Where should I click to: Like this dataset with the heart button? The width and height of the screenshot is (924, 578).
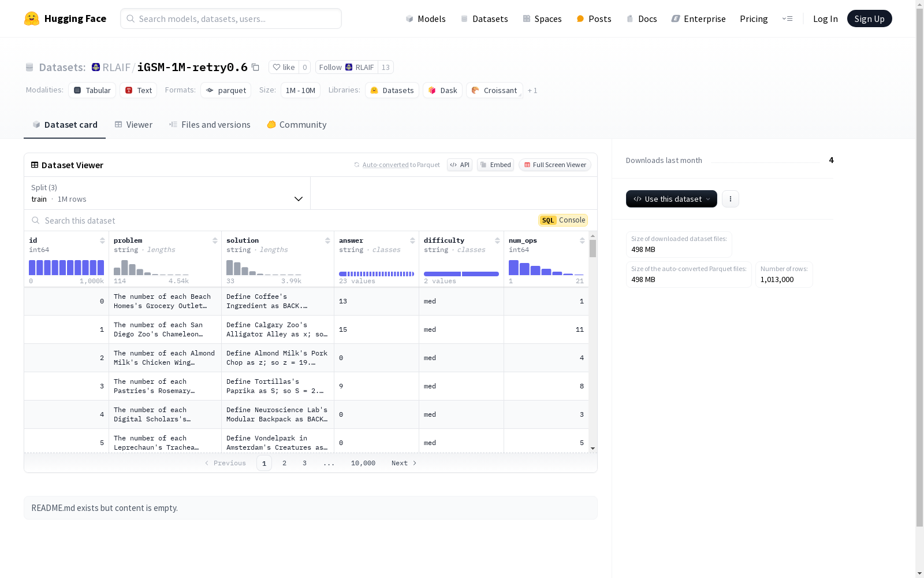(x=284, y=67)
